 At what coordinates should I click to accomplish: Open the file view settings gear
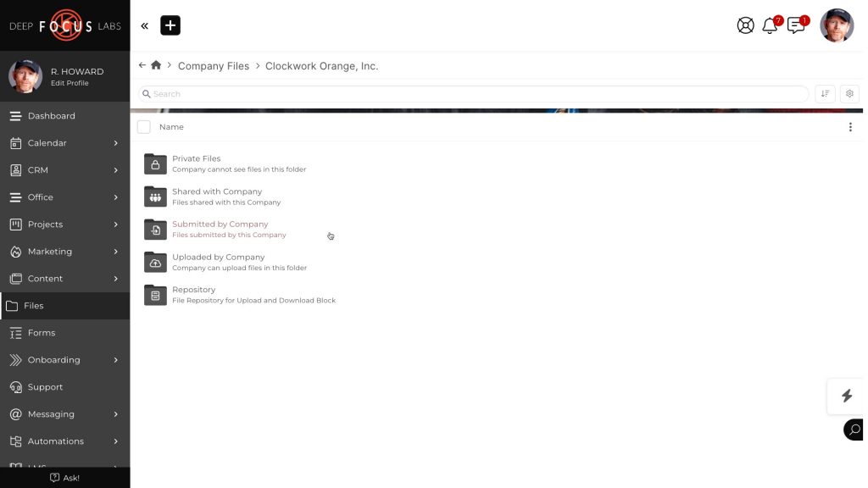[x=849, y=94]
